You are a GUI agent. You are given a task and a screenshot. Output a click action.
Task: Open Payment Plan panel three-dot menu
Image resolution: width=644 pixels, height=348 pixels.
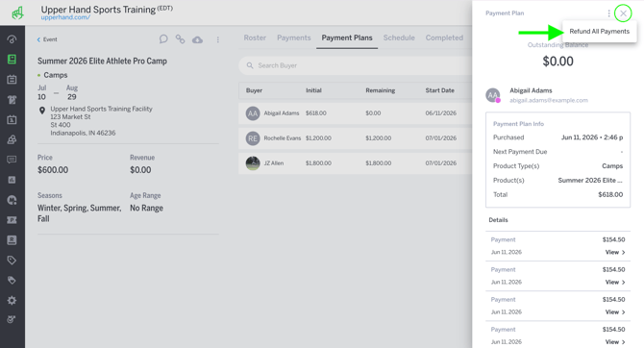608,13
